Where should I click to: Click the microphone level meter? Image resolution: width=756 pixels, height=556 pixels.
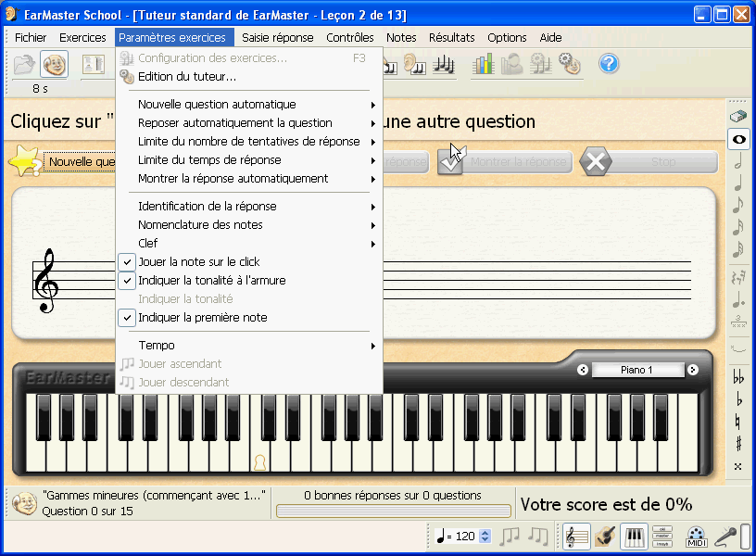coord(745,537)
